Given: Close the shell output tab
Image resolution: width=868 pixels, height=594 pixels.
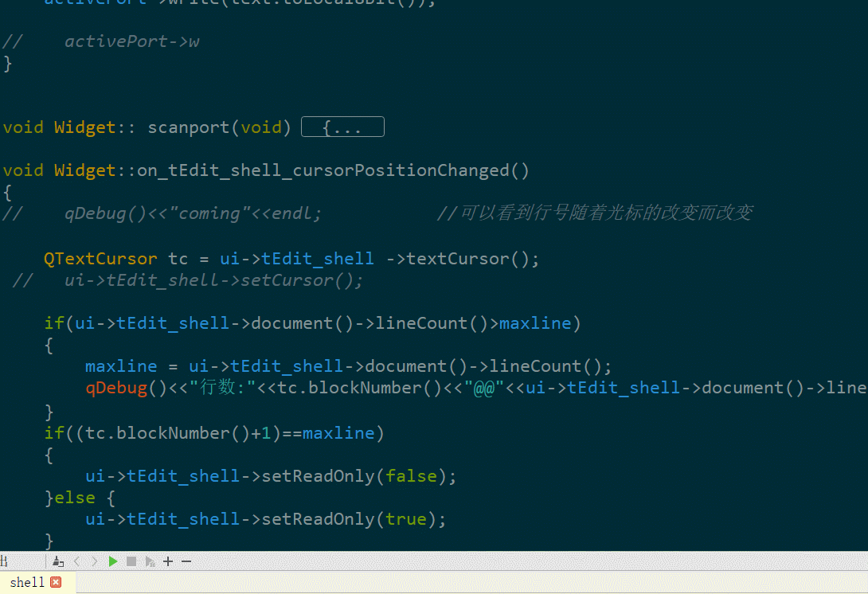Looking at the screenshot, I should tap(56, 582).
